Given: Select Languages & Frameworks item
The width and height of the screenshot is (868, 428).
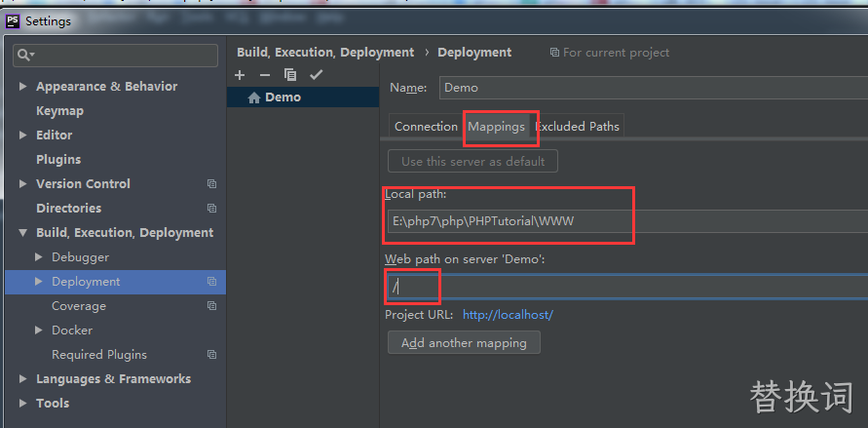Looking at the screenshot, I should click(x=113, y=378).
